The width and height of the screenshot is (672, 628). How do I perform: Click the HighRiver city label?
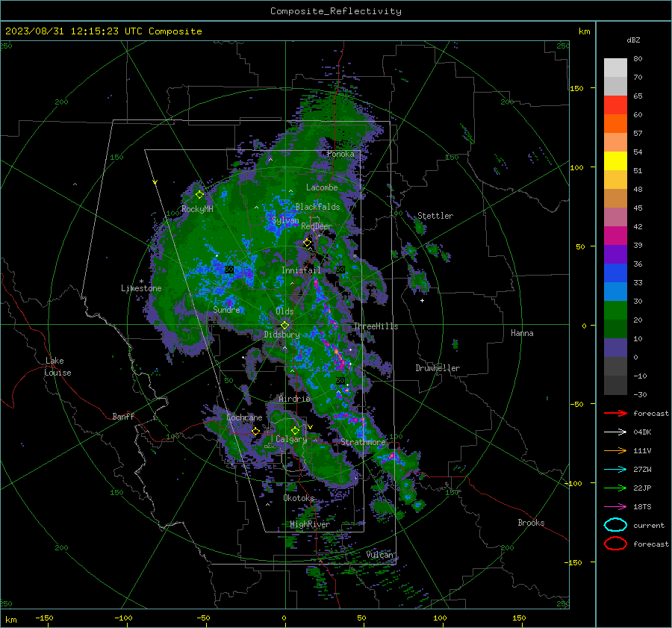(x=310, y=524)
